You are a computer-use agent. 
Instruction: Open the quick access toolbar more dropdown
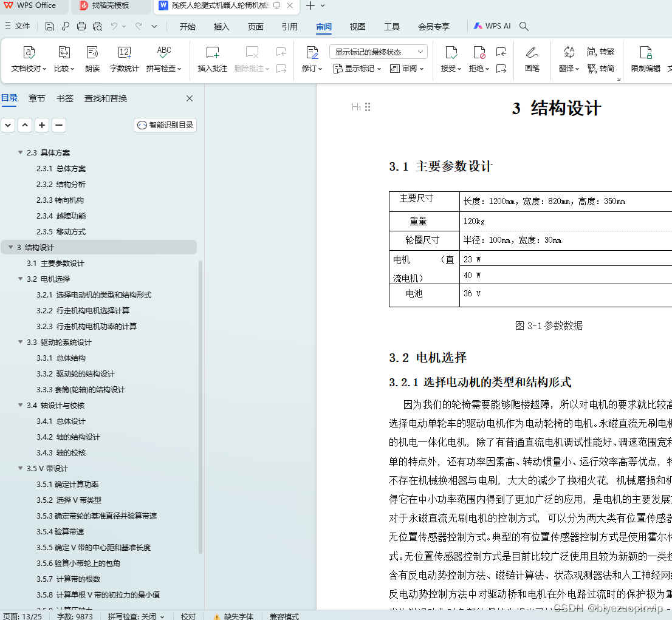click(154, 27)
